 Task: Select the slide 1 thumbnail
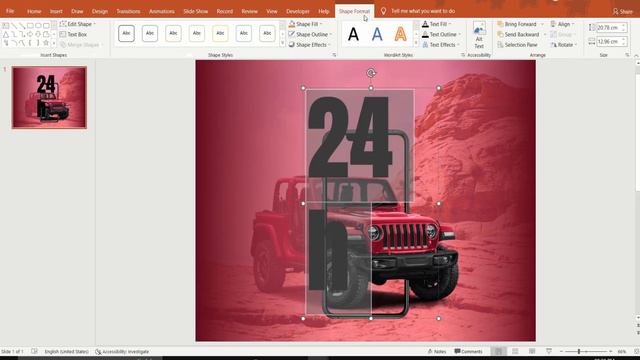tap(49, 98)
